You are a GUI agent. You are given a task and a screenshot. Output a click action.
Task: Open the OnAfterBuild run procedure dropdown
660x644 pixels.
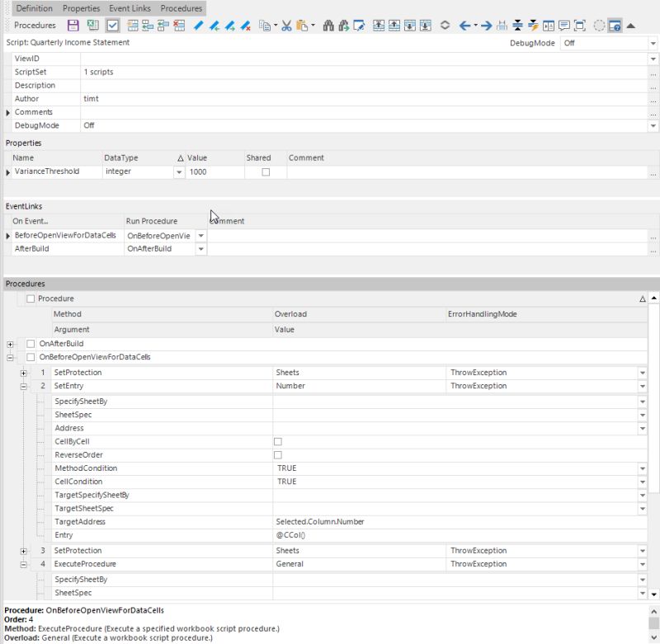coord(200,249)
